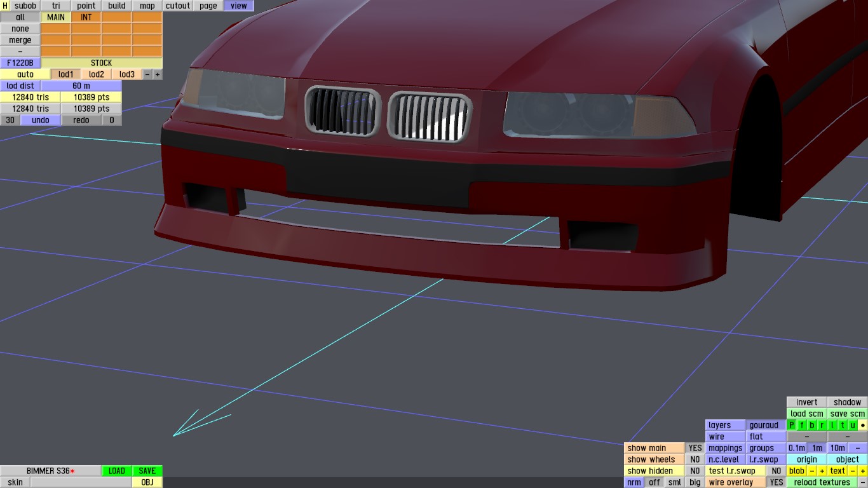
Task: Click the STOCK configuration bar
Action: [102, 63]
